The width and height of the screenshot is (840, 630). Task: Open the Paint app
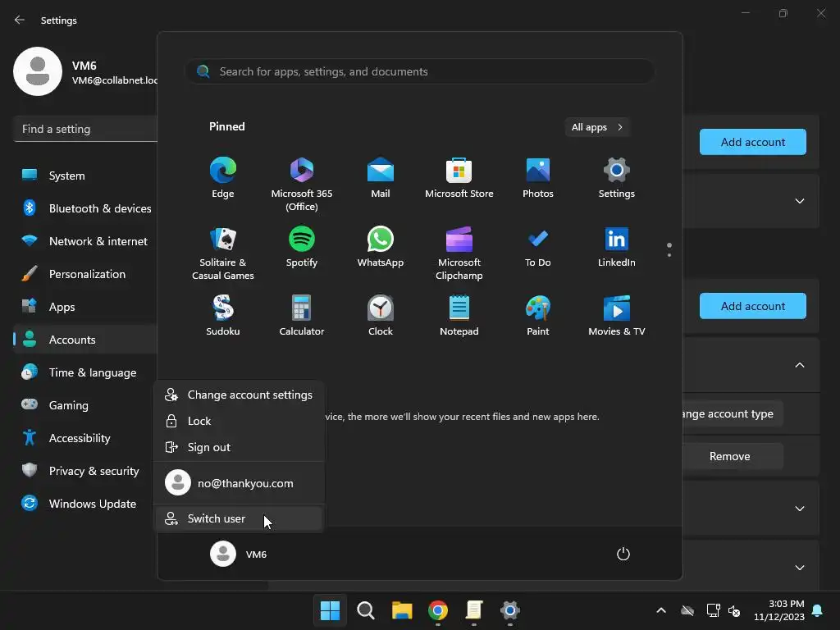538,316
